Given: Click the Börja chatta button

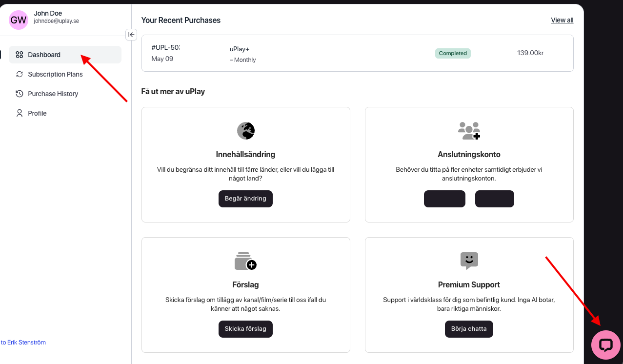Looking at the screenshot, I should click(469, 329).
